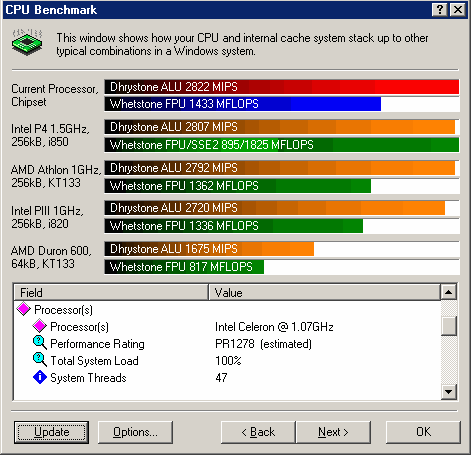Click the Whetstone FPU/SSE2 895/1825 MFLOPS bar
The image size is (471, 455).
[x=282, y=145]
